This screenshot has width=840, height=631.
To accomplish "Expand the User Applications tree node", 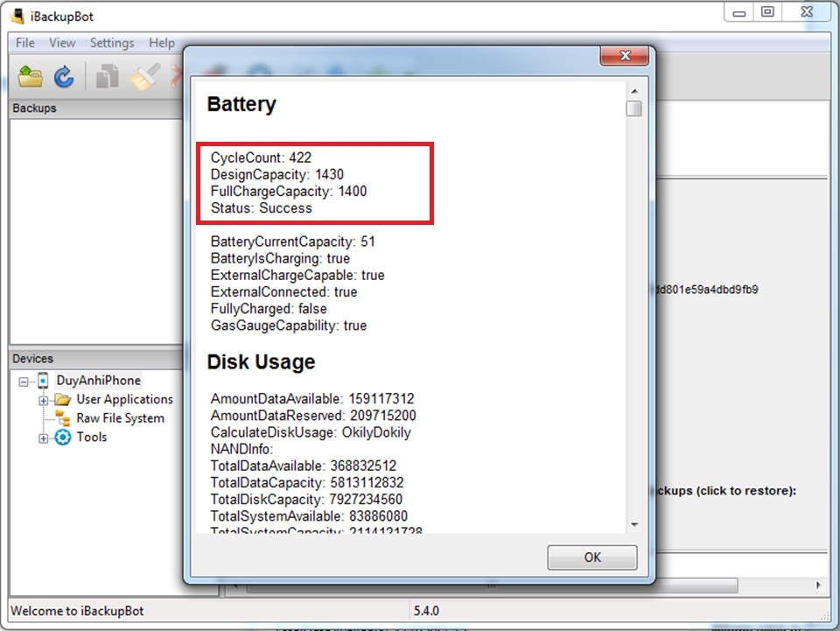I will 43,400.
